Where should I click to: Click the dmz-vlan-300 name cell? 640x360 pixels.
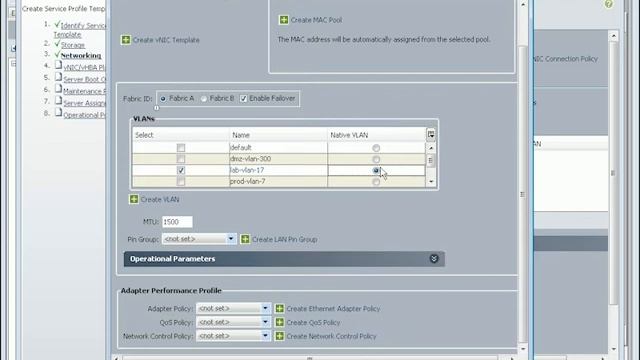coord(278,159)
